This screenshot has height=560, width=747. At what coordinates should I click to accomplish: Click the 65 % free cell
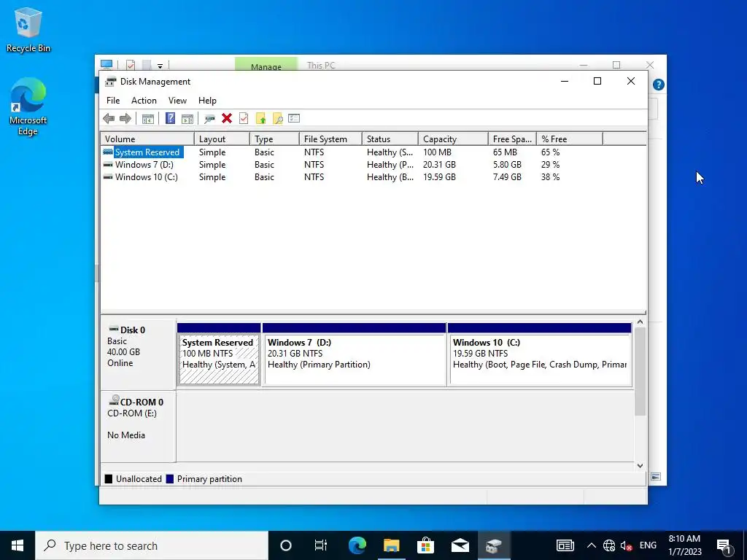pyautogui.click(x=550, y=152)
